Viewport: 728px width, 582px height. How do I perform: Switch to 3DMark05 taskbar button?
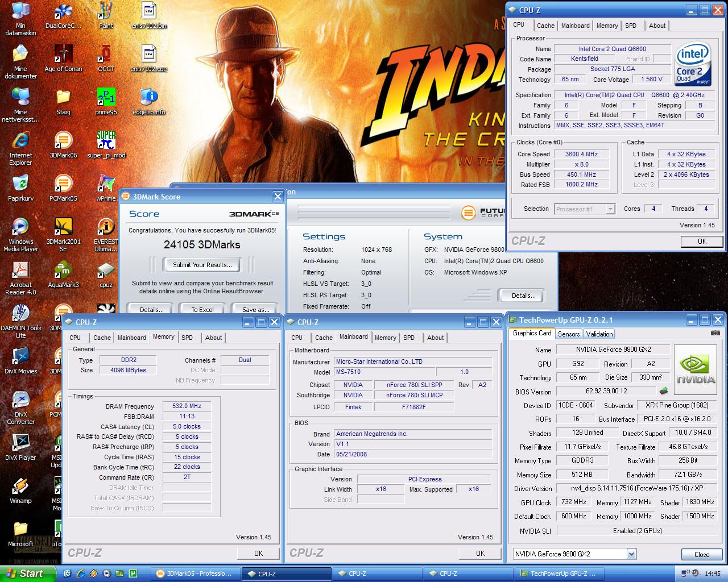point(197,573)
